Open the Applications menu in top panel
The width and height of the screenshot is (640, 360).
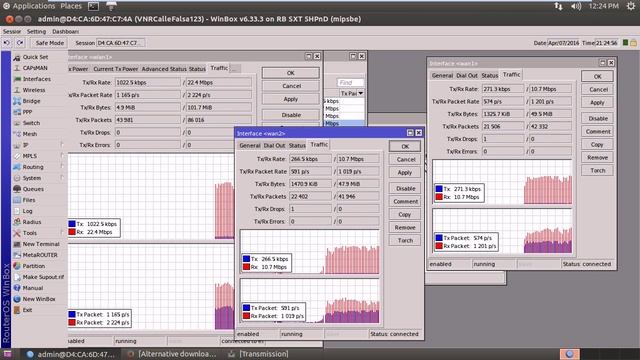click(28, 6)
